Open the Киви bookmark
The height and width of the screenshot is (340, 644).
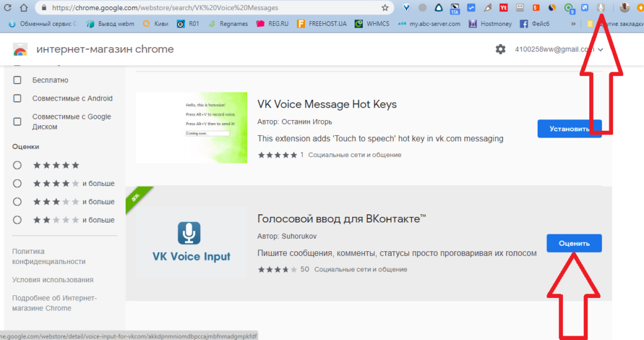point(155,24)
